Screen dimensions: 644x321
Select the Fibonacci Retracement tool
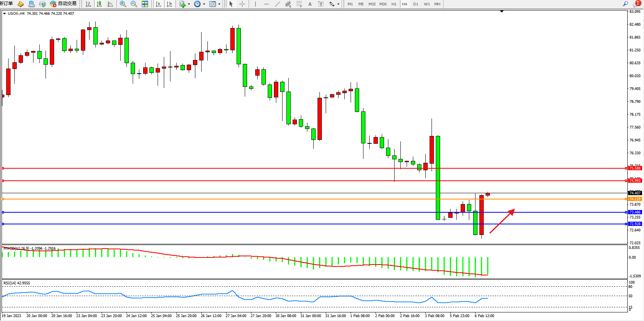[x=299, y=4]
